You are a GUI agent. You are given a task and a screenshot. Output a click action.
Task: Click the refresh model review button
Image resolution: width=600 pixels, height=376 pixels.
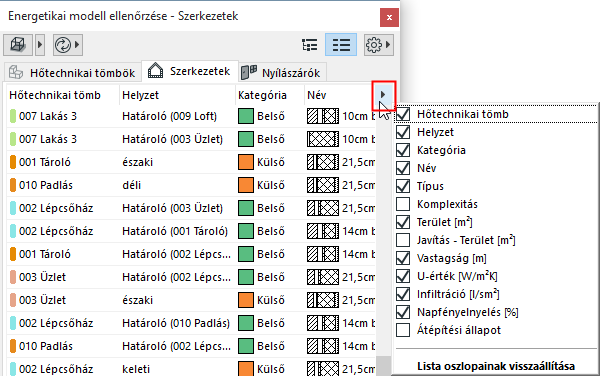tap(63, 45)
